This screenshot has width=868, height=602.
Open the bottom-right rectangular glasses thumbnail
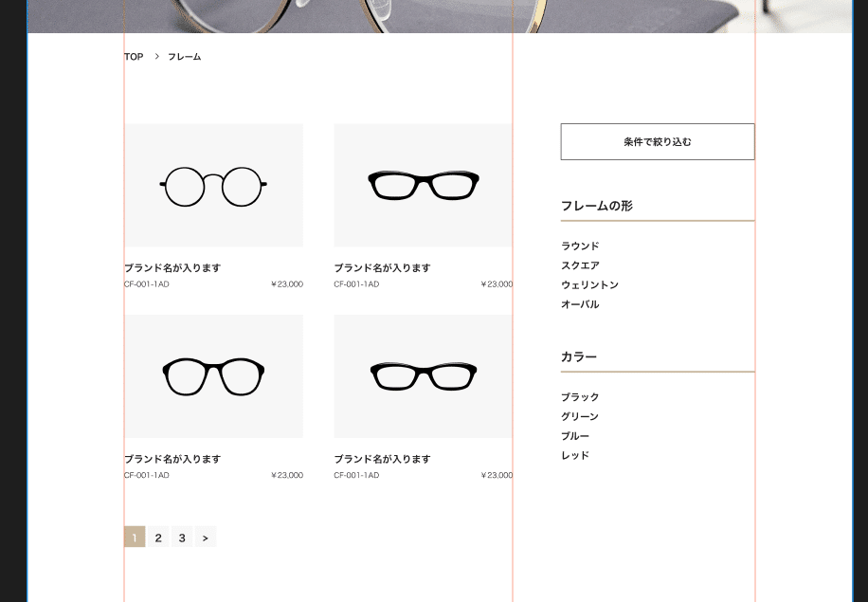coord(424,376)
